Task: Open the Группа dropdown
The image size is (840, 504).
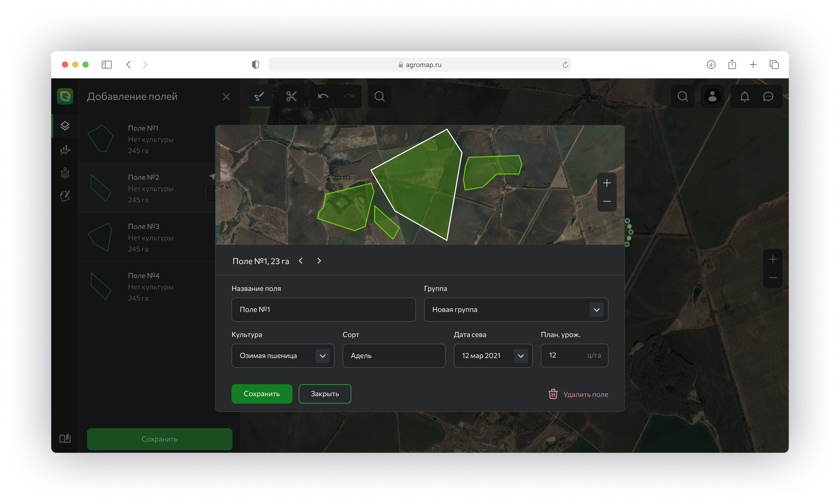Action: point(516,309)
